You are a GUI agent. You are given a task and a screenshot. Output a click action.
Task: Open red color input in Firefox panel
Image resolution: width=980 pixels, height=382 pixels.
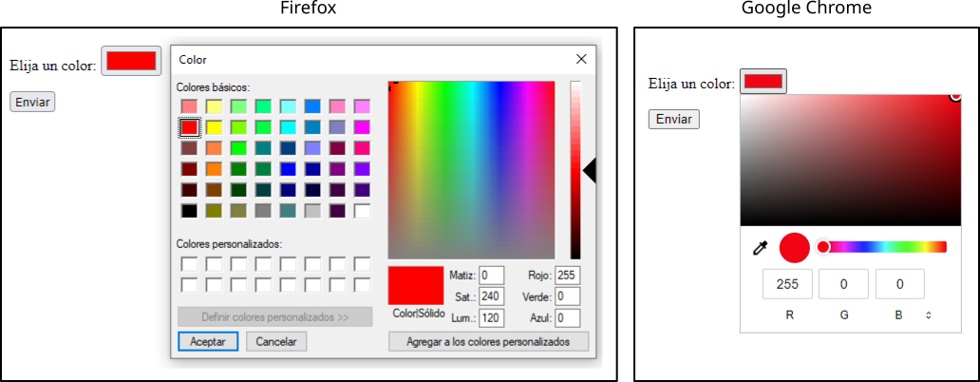(131, 61)
